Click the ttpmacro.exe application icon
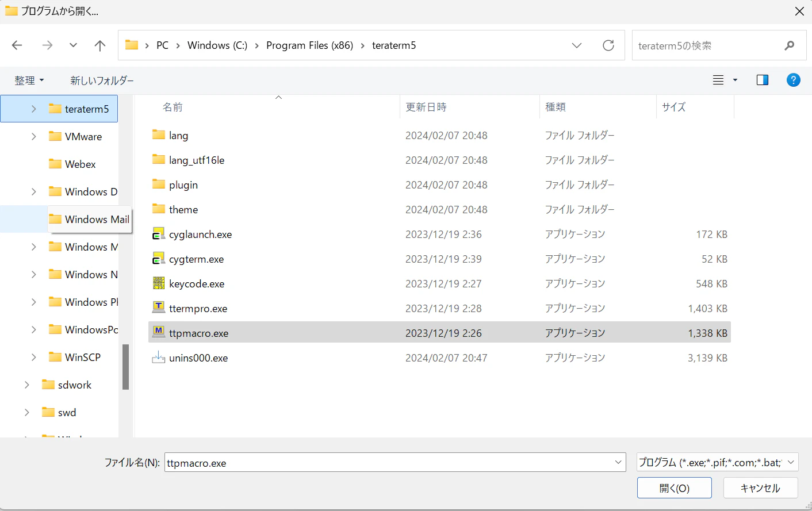The width and height of the screenshot is (812, 511). [159, 332]
